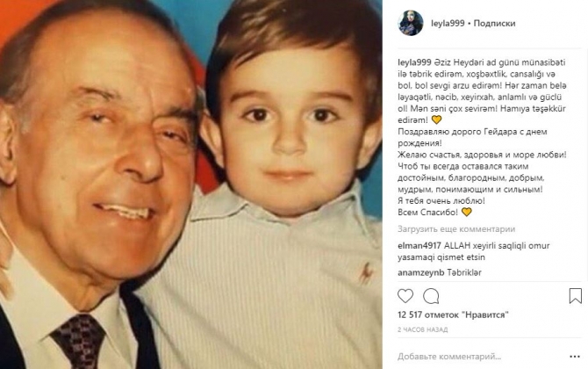The height and width of the screenshot is (369, 588).
Task: Open leyla999 profile avatar
Action: 411,23
